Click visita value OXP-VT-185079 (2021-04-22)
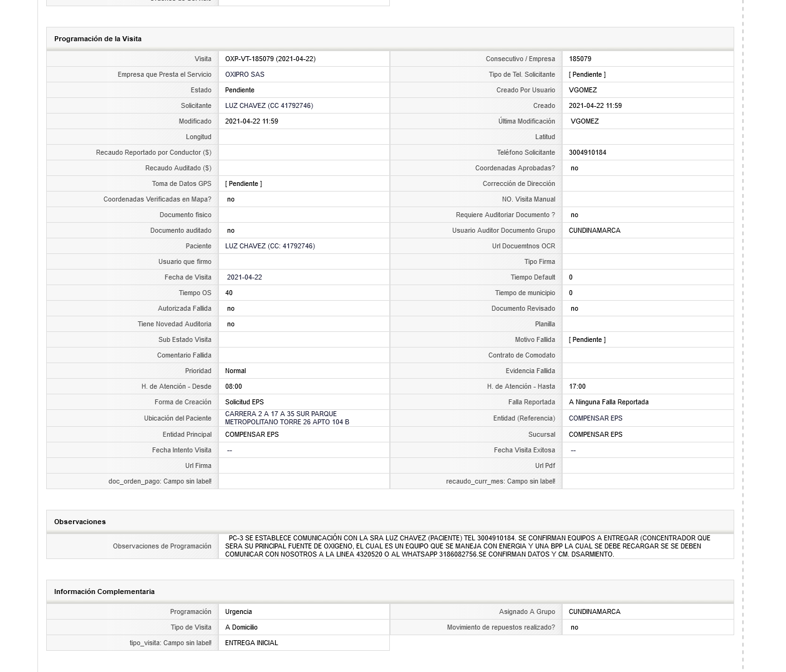 (270, 59)
